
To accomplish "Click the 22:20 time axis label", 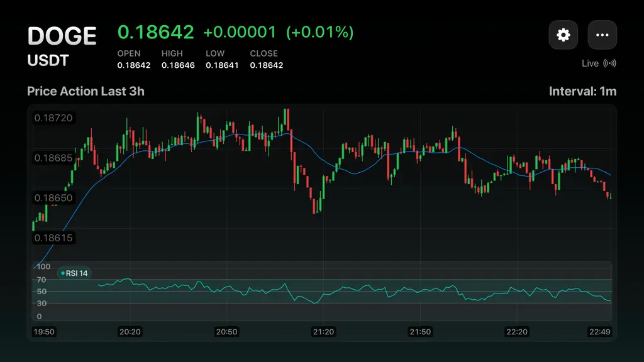I will coord(517,332).
